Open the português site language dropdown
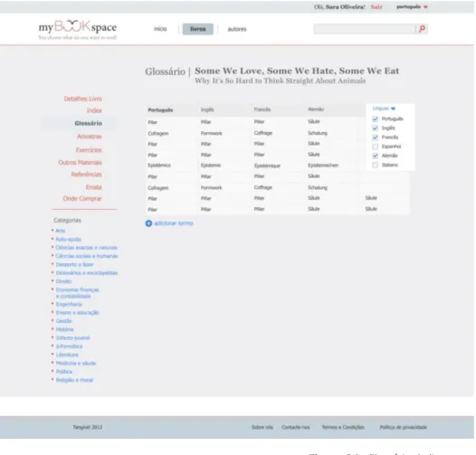The width and height of the screenshot is (476, 455). pos(412,6)
